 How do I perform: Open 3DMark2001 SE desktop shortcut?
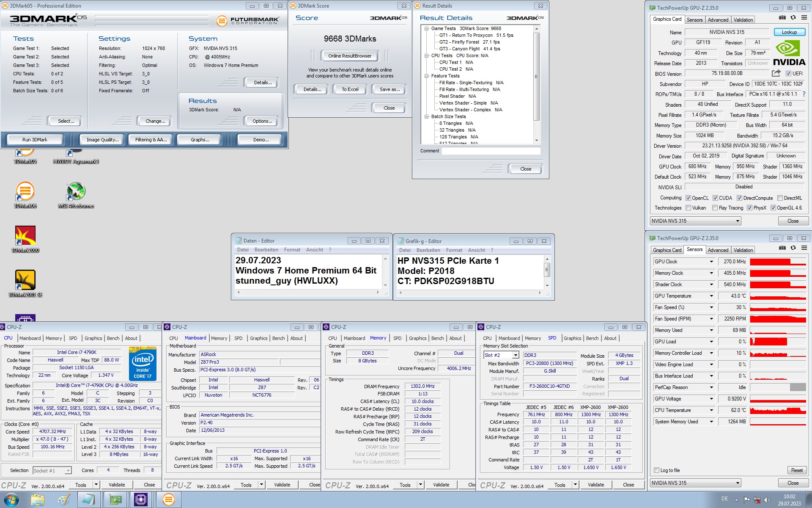click(25, 284)
